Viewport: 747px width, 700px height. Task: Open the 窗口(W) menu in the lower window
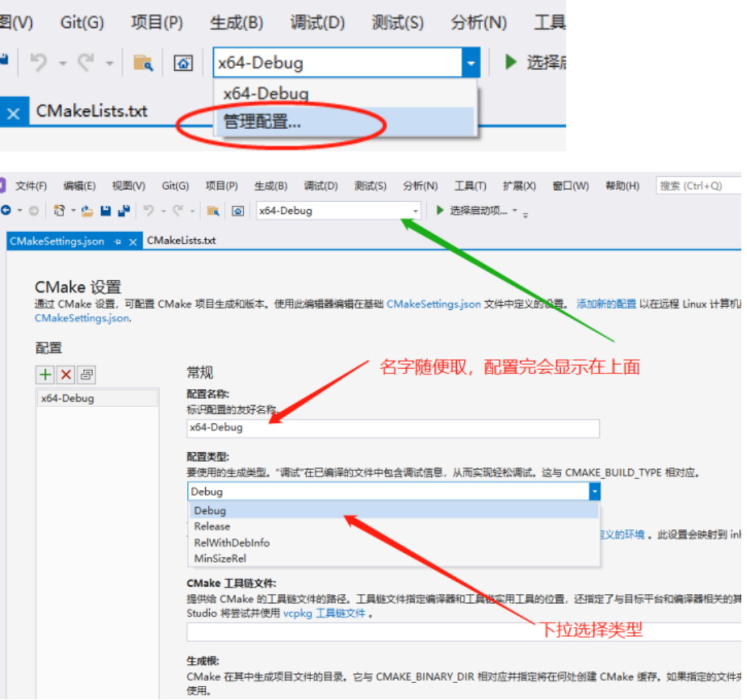coord(571,186)
